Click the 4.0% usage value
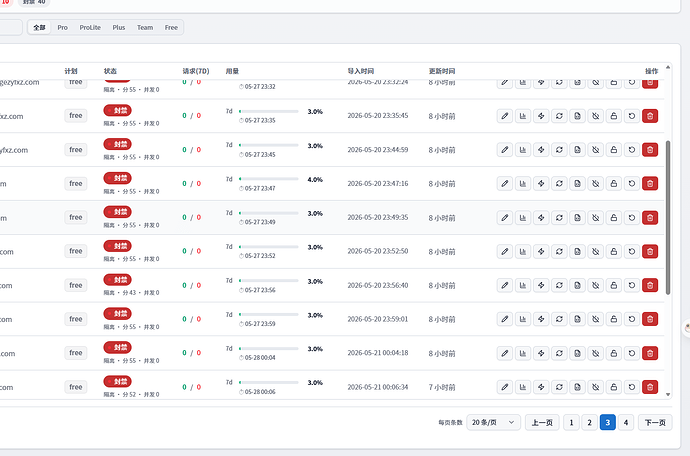Image resolution: width=690 pixels, height=456 pixels. [x=315, y=180]
